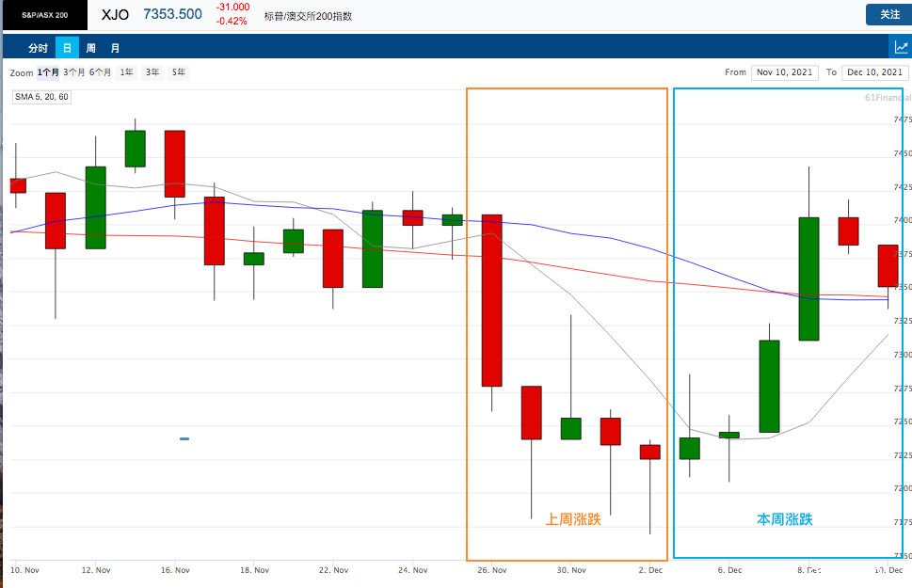Viewport: 912px width, 588px height.
Task: Follow the index with the 关注 button
Action: point(888,14)
